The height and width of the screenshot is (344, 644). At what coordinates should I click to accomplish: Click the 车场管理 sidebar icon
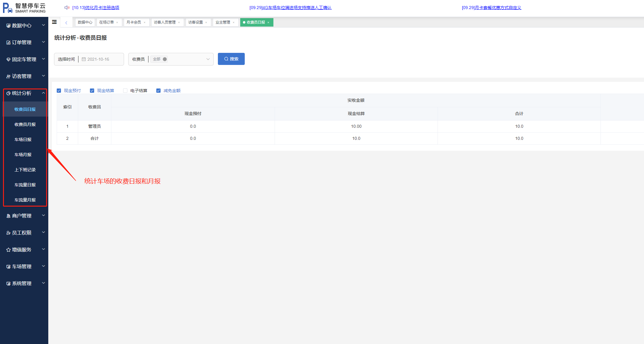(8, 267)
